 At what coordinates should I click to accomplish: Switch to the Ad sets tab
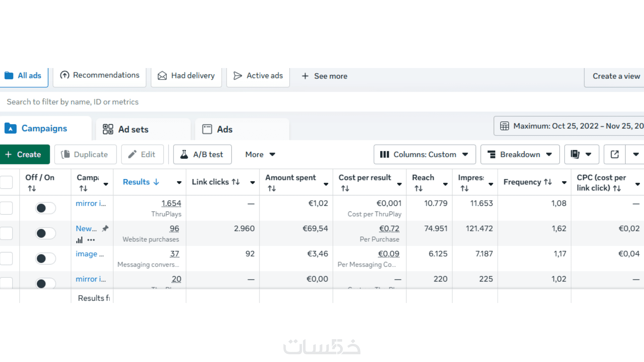pos(133,129)
